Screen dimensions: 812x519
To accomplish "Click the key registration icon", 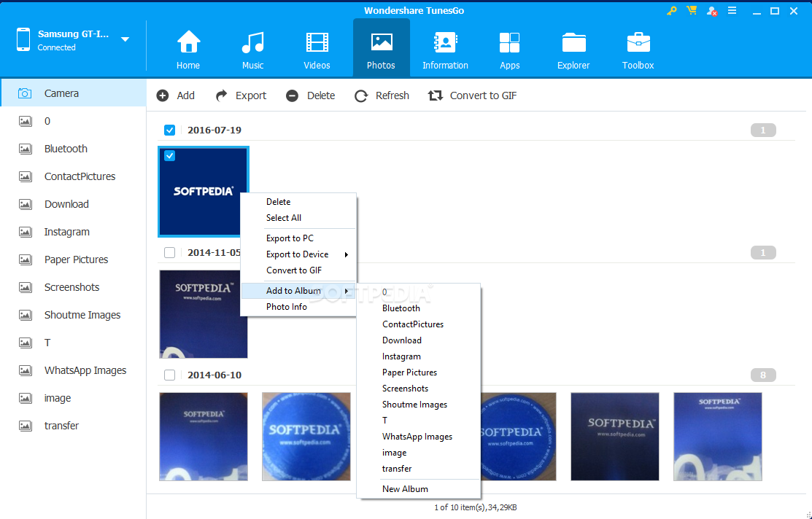I will tap(672, 10).
